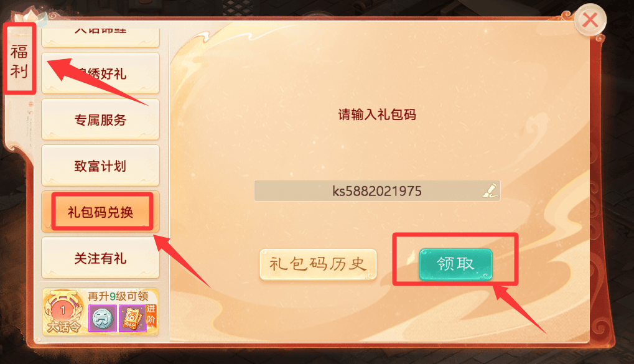
Task: Tap the orange ticket reward icon
Action: pyautogui.click(x=133, y=319)
